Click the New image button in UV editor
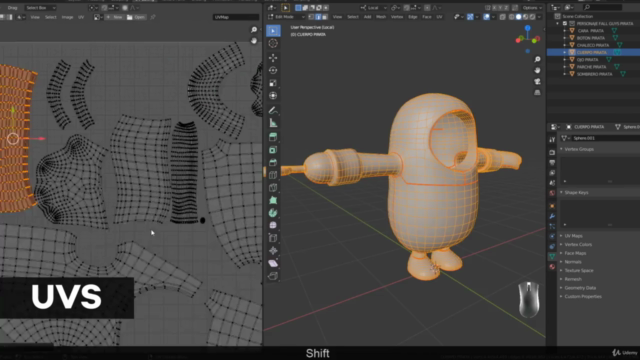640x360 pixels. (x=114, y=17)
